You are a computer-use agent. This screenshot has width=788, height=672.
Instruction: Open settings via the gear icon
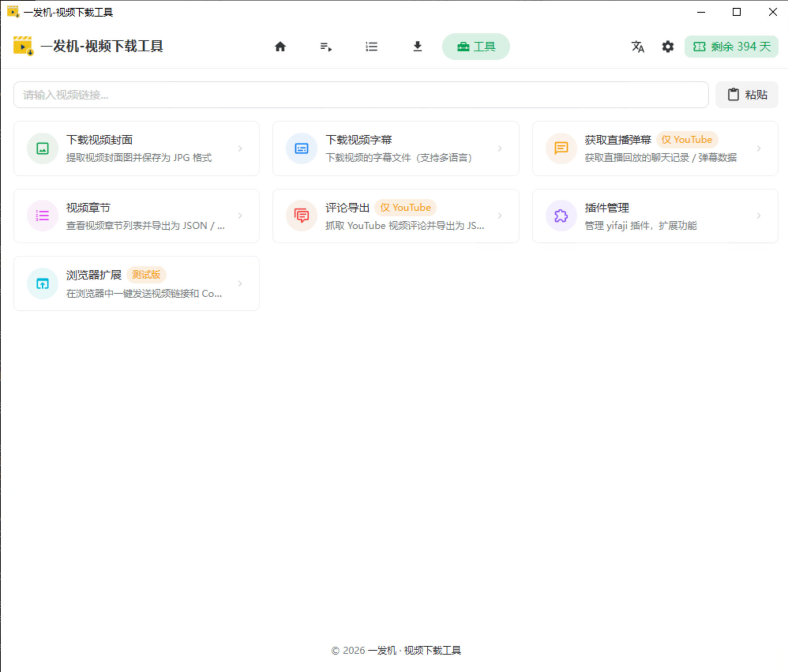[668, 47]
